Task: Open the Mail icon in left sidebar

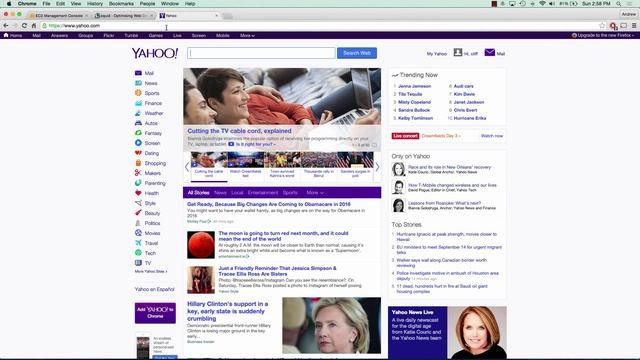Action: click(138, 73)
